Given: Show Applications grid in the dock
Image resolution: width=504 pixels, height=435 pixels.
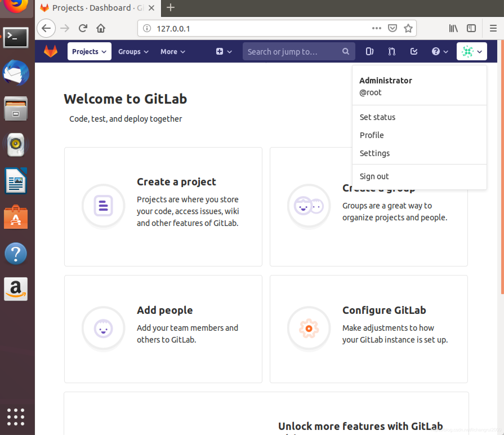Looking at the screenshot, I should [16, 417].
